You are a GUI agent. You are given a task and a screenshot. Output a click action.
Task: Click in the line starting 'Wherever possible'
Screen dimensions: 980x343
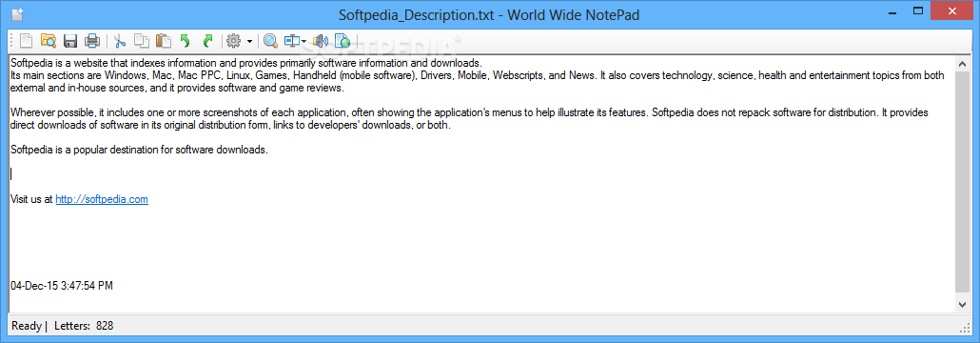tap(469, 113)
